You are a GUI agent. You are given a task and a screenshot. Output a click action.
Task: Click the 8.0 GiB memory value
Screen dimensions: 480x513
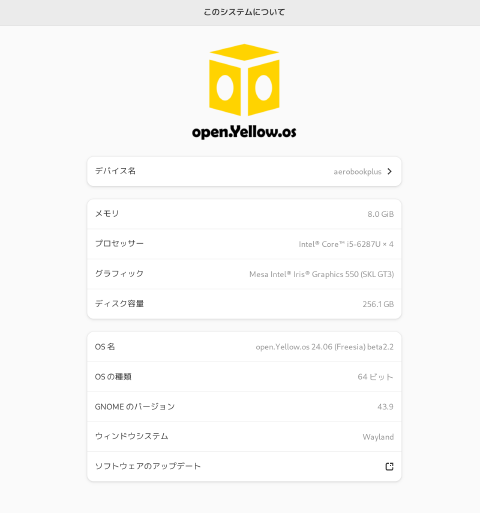[381, 214]
